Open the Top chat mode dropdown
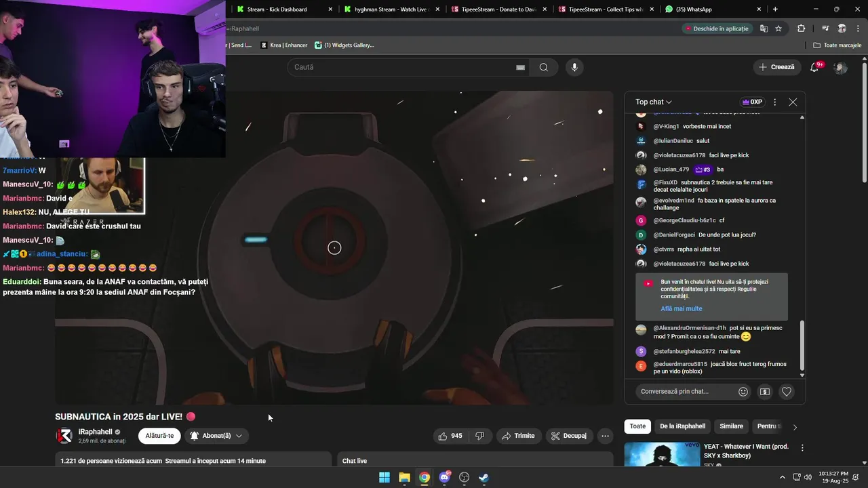Screen dimensions: 868x488 click(654, 102)
